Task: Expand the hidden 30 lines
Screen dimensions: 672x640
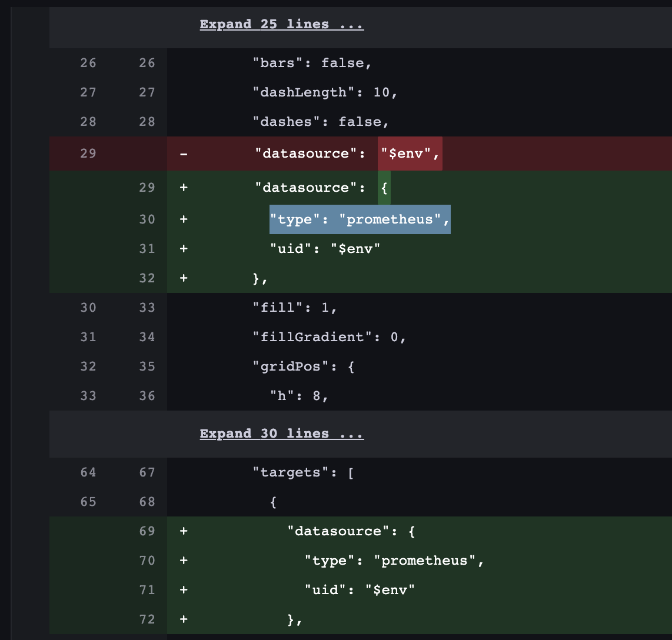Action: 281,434
